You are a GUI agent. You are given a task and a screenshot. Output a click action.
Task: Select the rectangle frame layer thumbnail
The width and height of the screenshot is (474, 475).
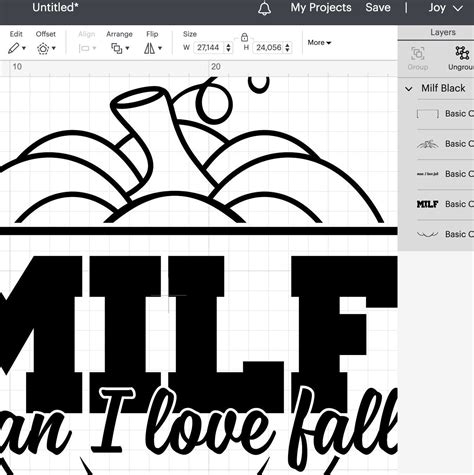[x=428, y=114]
